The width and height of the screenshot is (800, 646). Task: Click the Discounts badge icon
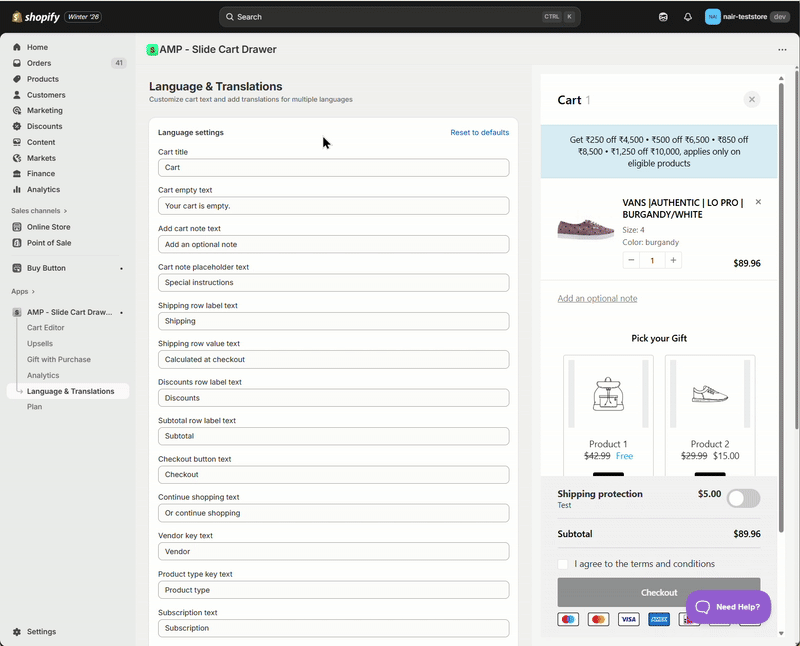tap(17, 126)
